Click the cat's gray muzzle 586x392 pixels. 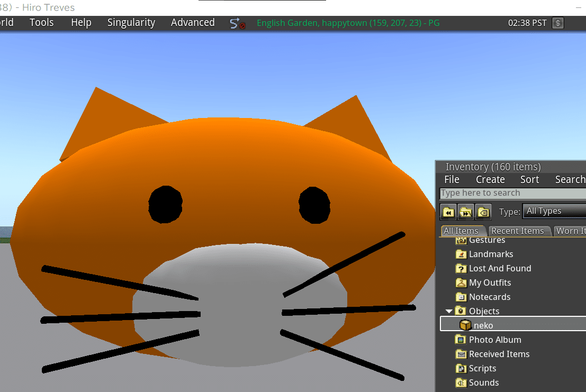240,304
